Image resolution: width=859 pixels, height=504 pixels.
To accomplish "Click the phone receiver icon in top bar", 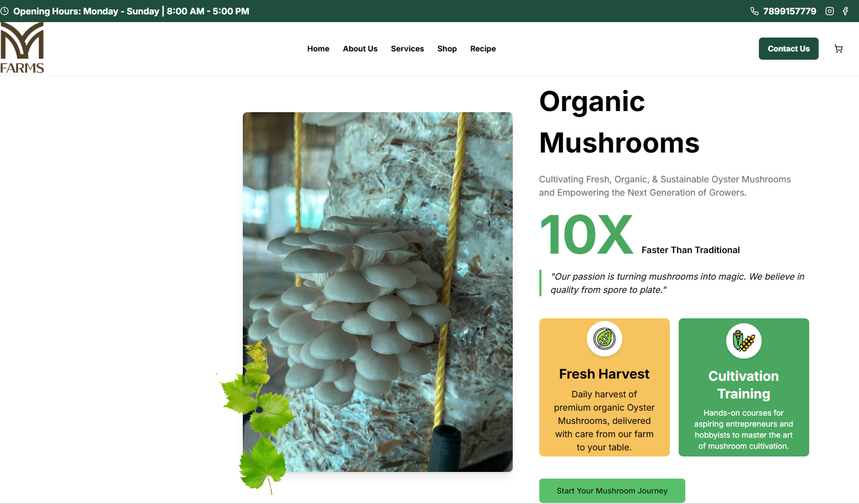I will coord(754,11).
